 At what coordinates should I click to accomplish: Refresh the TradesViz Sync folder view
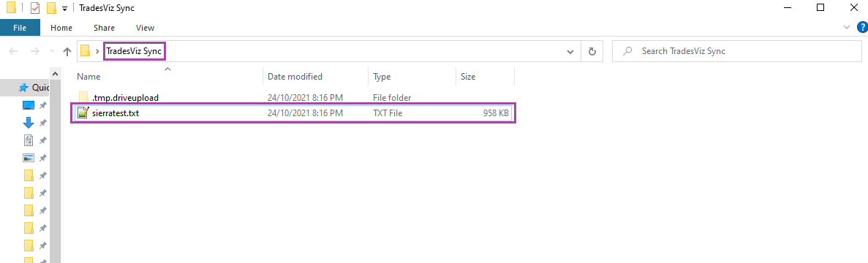pyautogui.click(x=592, y=51)
